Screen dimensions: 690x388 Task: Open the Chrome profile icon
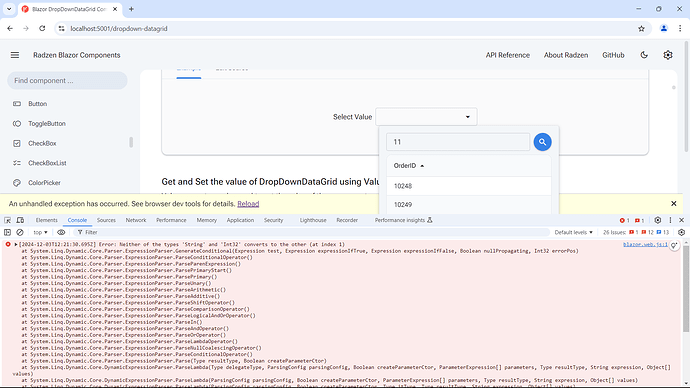[664, 29]
